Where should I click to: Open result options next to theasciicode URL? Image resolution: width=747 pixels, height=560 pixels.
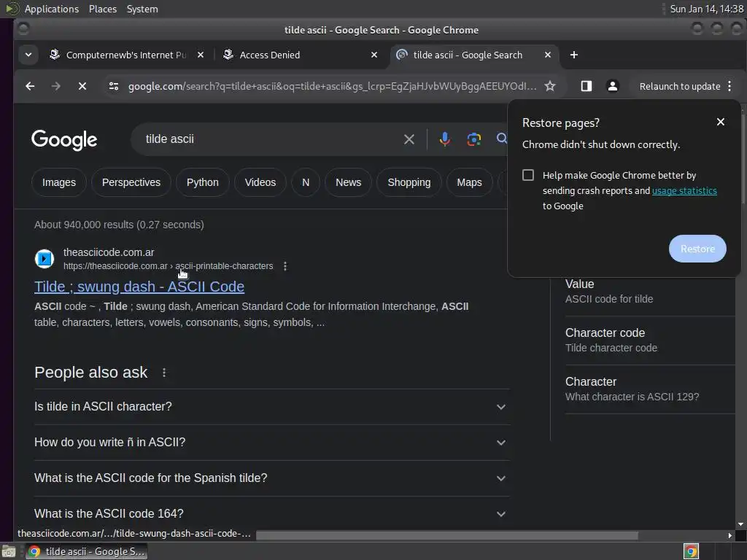[x=285, y=266]
